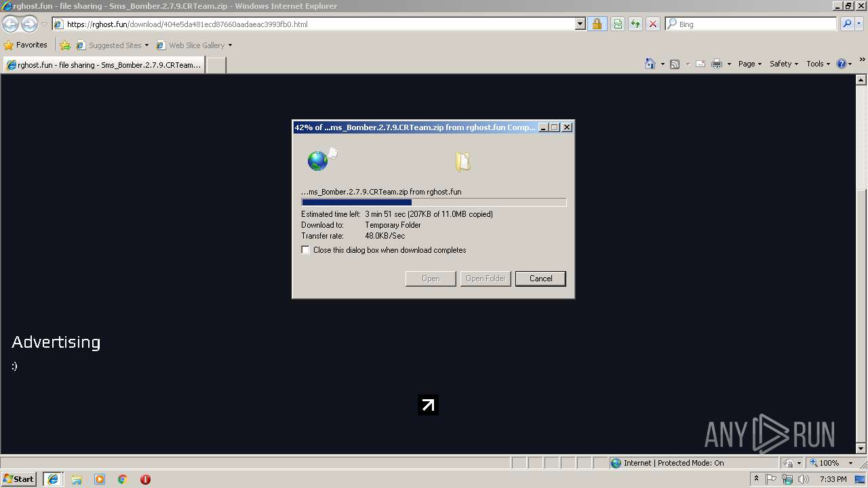Viewport: 868px width, 488px height.
Task: Open the Tools menu
Action: pyautogui.click(x=818, y=64)
